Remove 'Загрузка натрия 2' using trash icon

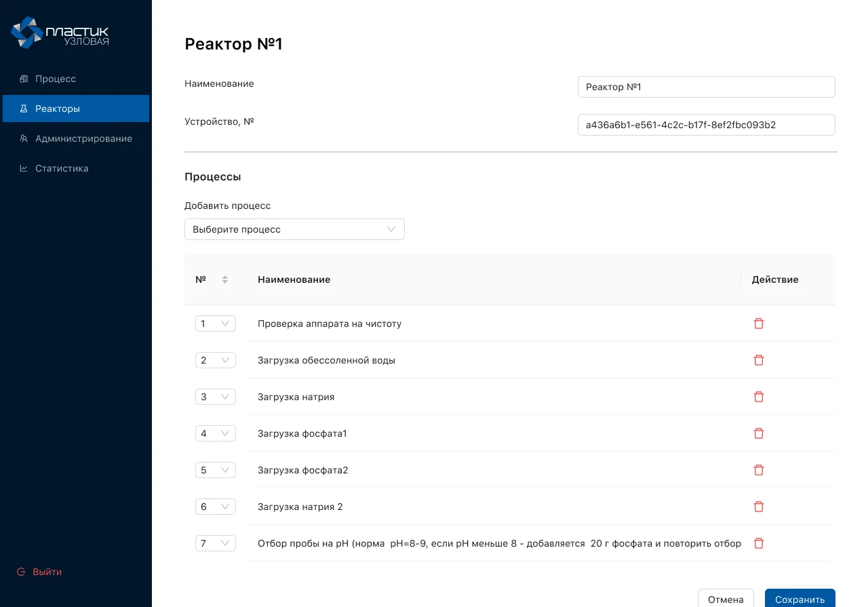[759, 507]
